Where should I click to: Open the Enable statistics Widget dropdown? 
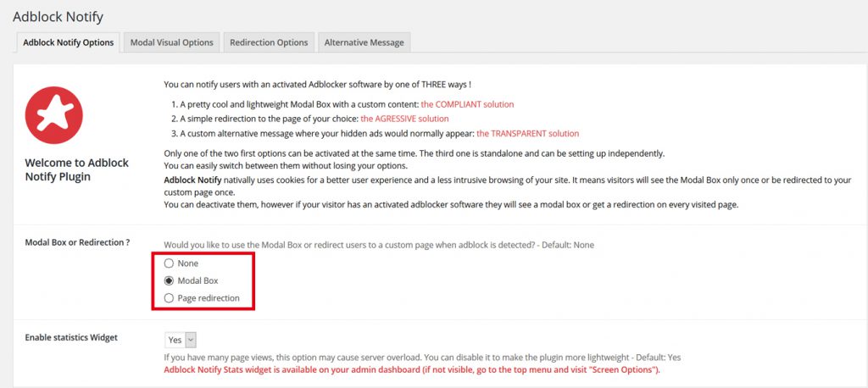pyautogui.click(x=181, y=340)
